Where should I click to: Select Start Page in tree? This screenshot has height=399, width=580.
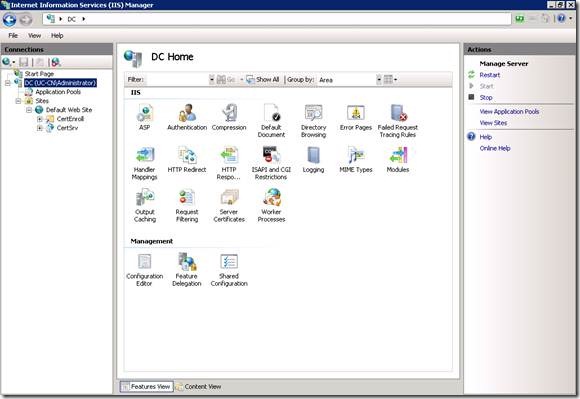click(39, 74)
